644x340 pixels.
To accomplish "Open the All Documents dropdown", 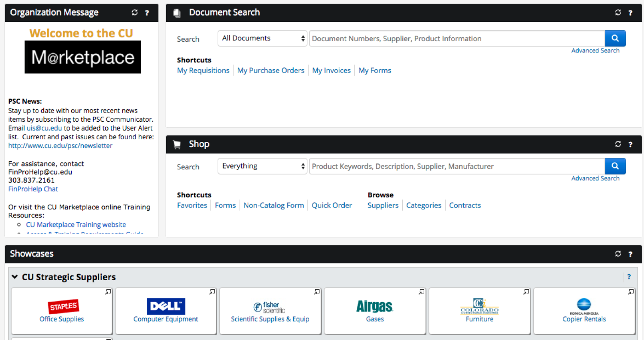I will coord(262,38).
